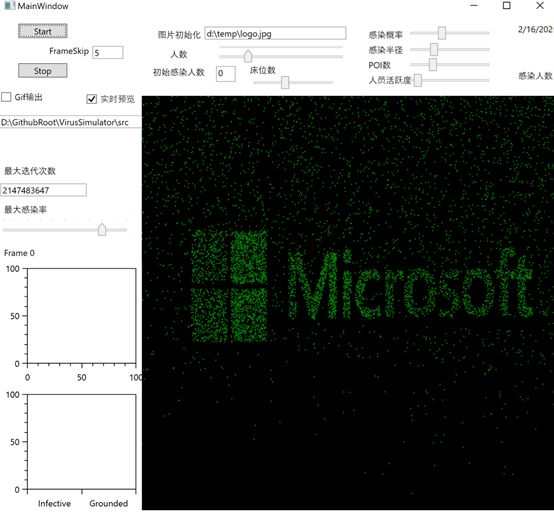Click the Start button

click(42, 31)
